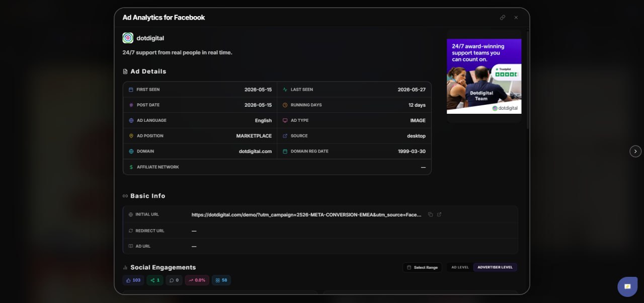The image size is (644, 303).
Task: Click the dotdigital.com domain value
Action: pos(255,151)
